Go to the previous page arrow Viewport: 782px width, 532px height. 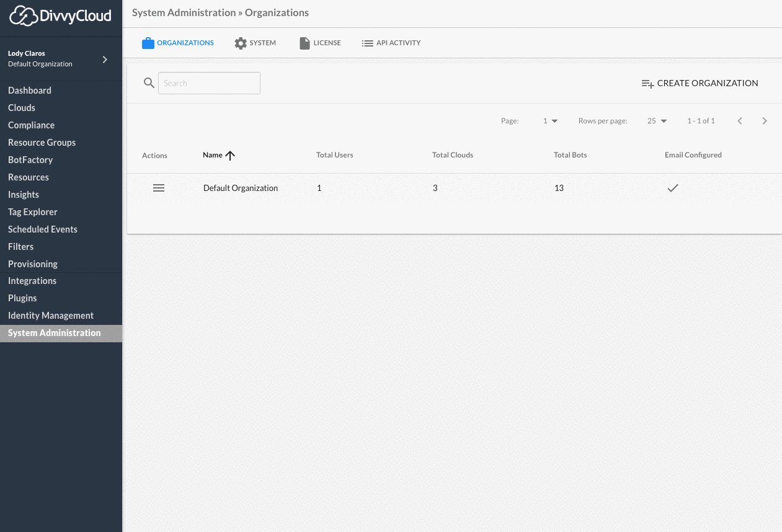point(740,121)
